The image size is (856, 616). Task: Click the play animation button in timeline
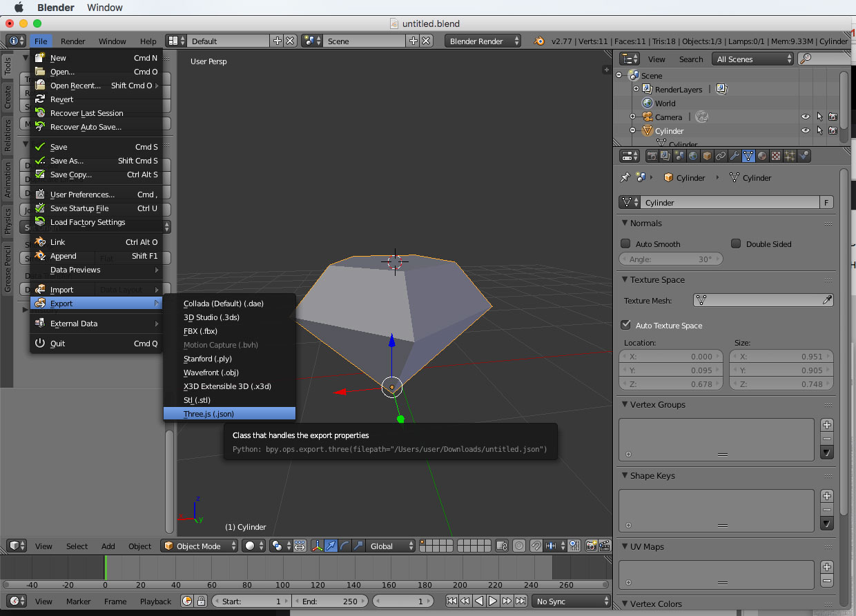pos(493,601)
